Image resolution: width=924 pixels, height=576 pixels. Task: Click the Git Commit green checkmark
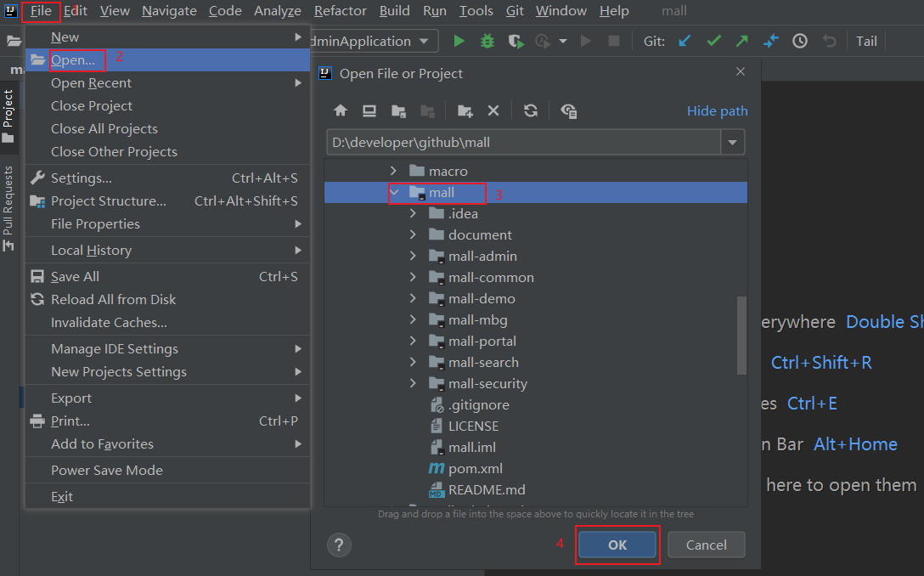pyautogui.click(x=713, y=42)
